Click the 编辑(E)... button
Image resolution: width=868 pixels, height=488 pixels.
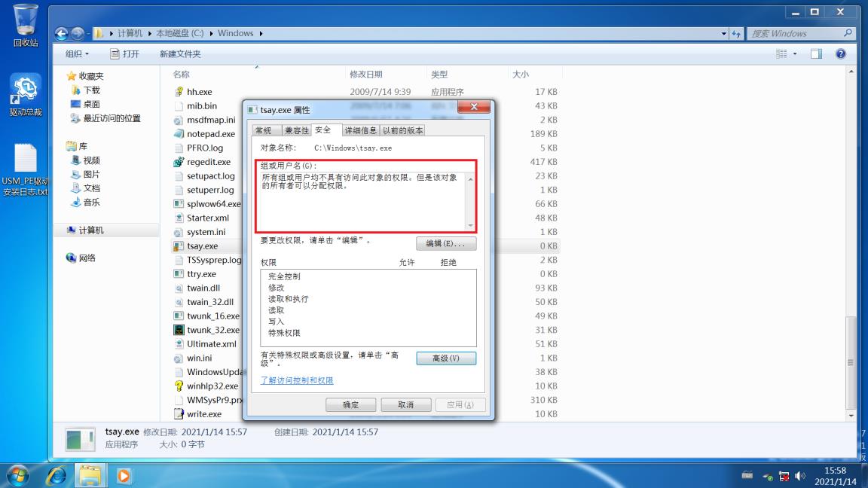pyautogui.click(x=445, y=243)
